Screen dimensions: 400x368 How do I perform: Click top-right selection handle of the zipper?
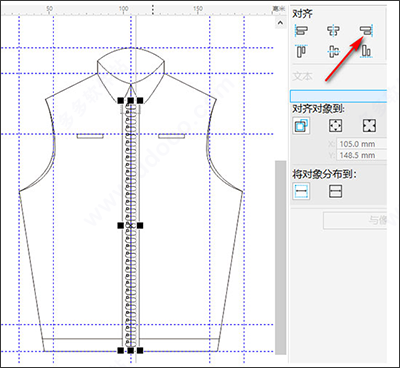tap(140, 100)
